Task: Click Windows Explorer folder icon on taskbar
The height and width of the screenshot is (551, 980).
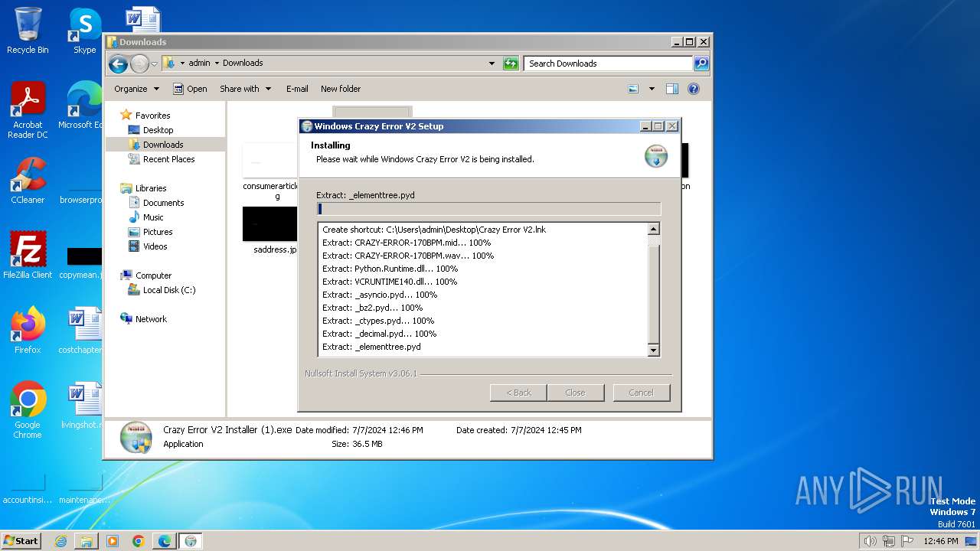Action: pos(87,541)
